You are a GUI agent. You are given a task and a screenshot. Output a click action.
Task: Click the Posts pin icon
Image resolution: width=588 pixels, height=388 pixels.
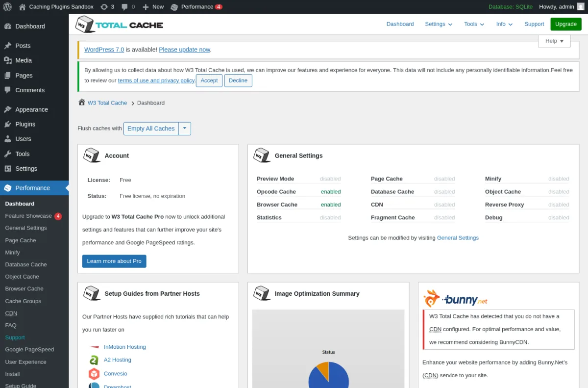point(7,46)
